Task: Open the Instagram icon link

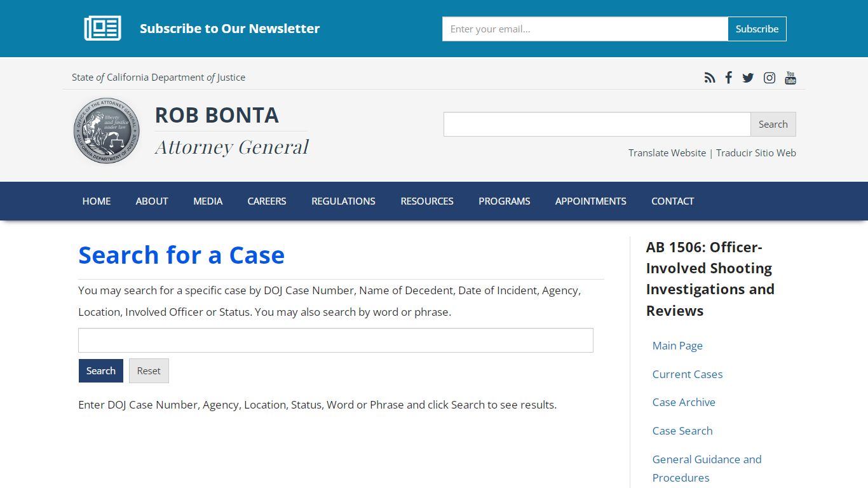Action: 770,78
